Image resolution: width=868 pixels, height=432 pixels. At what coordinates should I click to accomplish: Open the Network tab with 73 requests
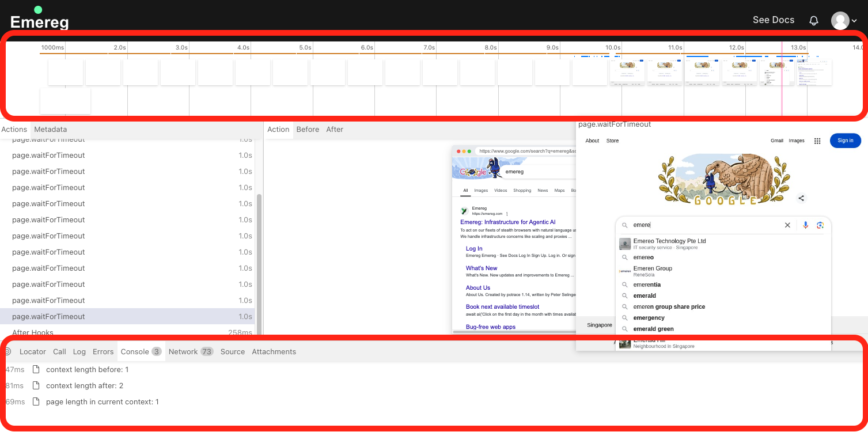click(191, 351)
